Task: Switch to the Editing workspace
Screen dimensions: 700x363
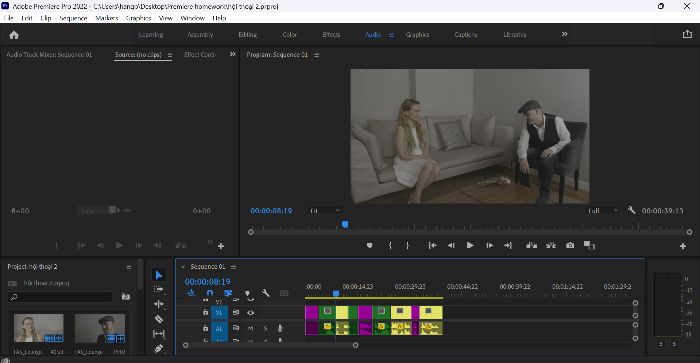Action: tap(247, 34)
